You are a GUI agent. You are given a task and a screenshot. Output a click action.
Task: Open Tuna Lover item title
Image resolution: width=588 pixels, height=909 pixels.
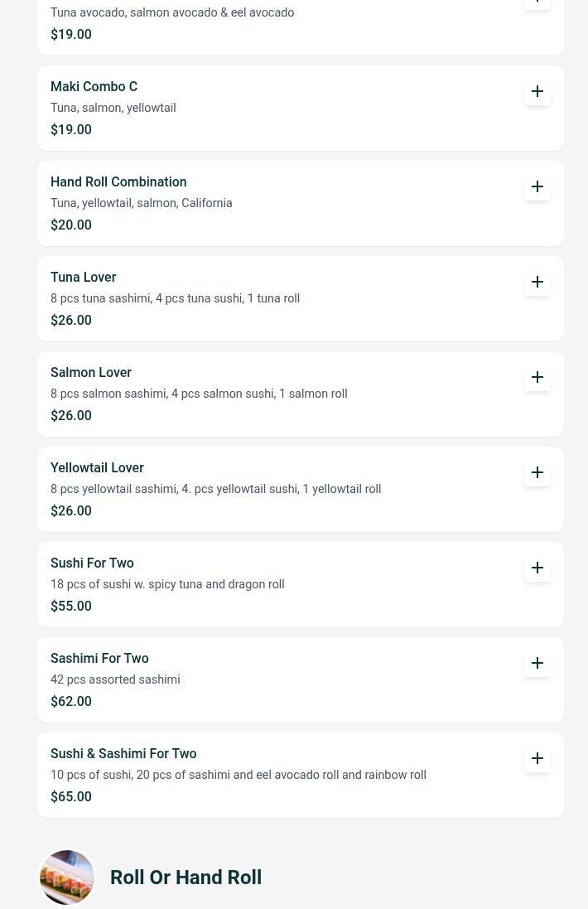(83, 277)
